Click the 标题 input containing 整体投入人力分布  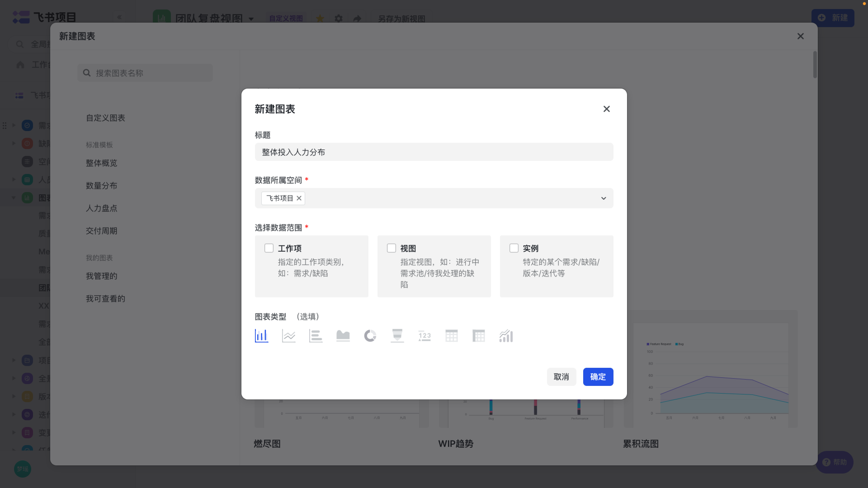coord(434,152)
